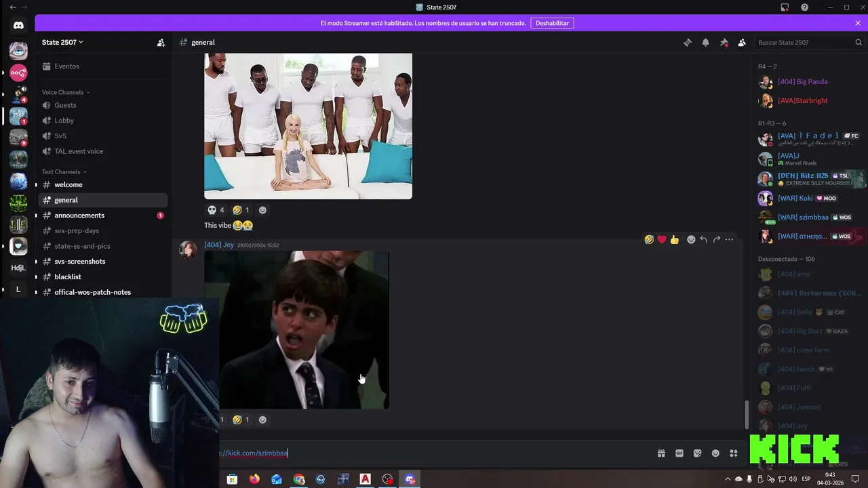Add a reaction under the first image
868x488 pixels.
262,210
